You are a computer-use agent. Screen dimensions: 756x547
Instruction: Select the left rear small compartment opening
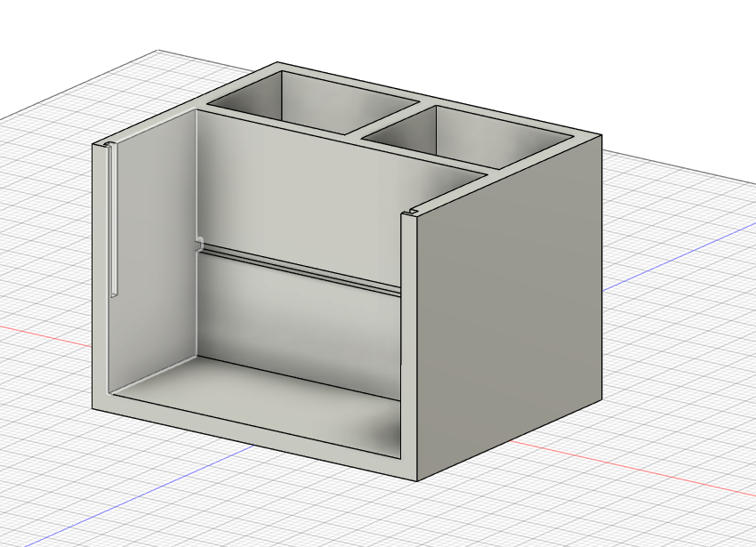click(x=313, y=103)
